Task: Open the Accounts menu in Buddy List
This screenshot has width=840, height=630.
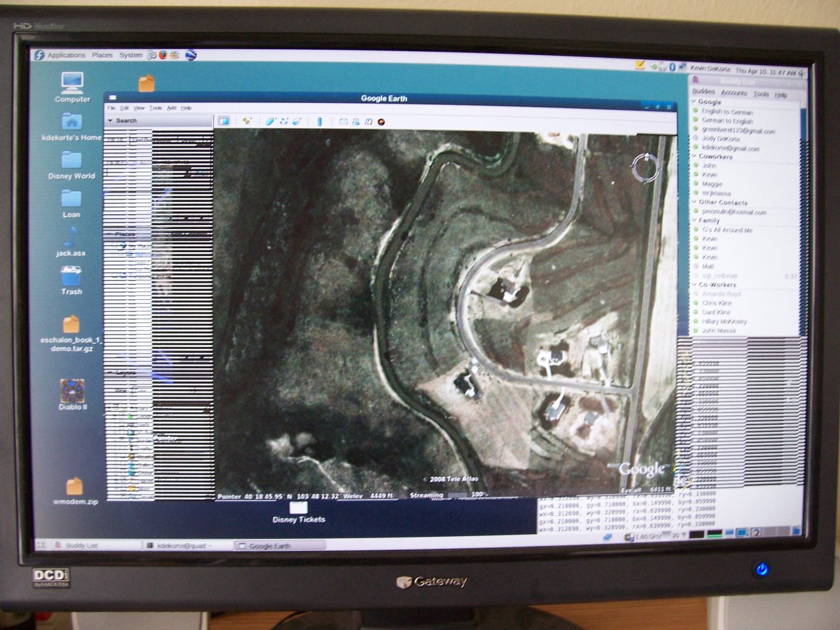Action: tap(734, 93)
